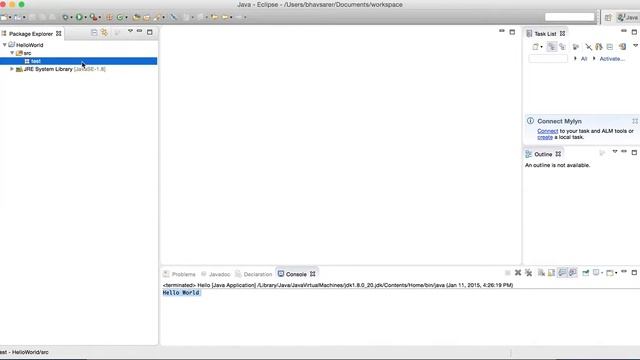The width and height of the screenshot is (640, 360).
Task: Click the Open Task toolbar icon
Action: (147, 17)
